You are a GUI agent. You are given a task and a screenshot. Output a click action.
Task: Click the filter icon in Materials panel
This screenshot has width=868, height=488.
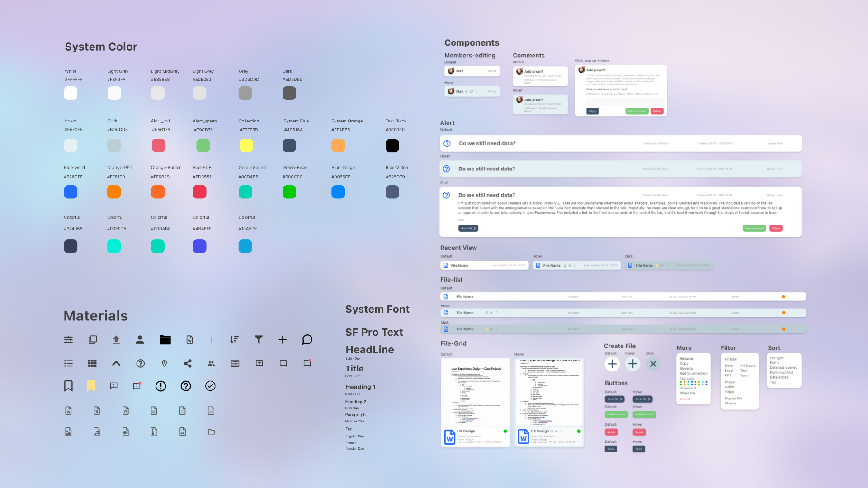pyautogui.click(x=259, y=340)
